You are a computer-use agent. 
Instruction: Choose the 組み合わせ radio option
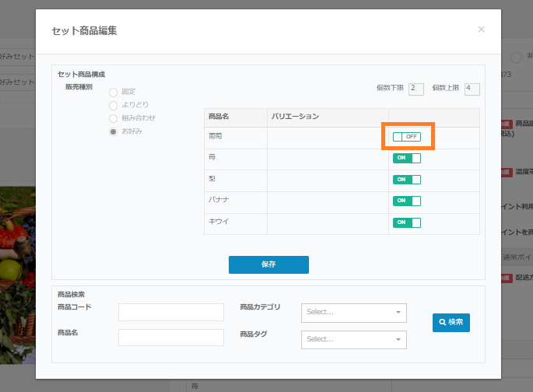coord(114,118)
